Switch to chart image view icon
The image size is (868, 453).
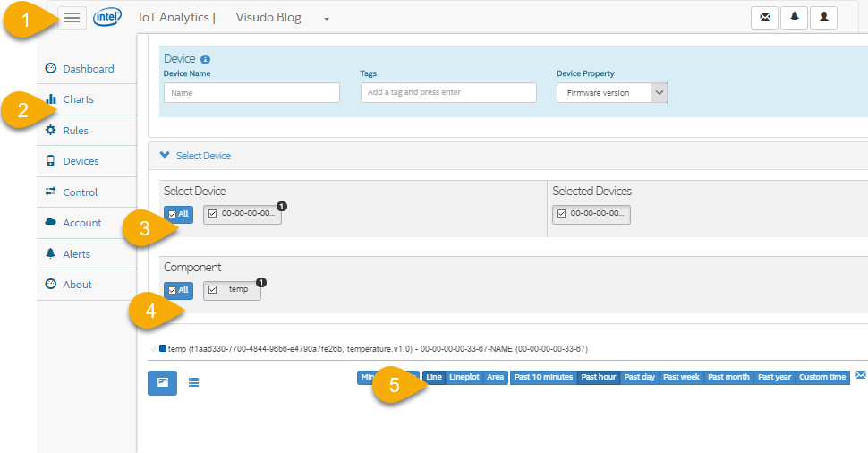[163, 382]
